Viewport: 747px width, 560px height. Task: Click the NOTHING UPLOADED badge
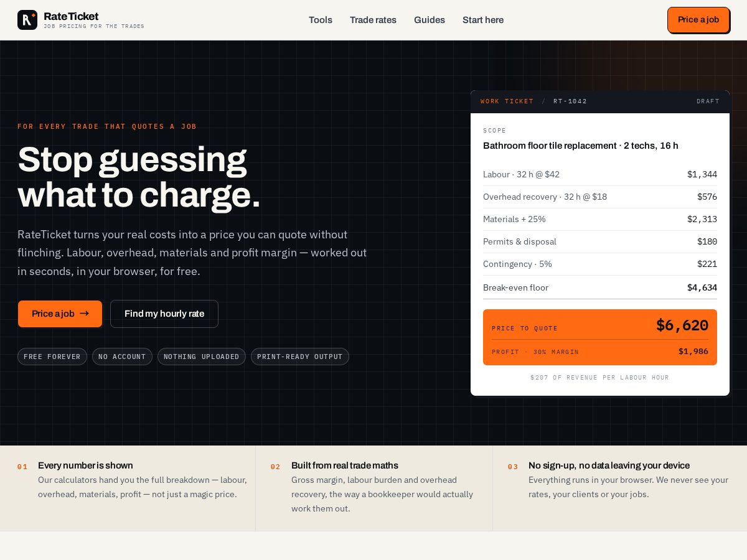[202, 357]
